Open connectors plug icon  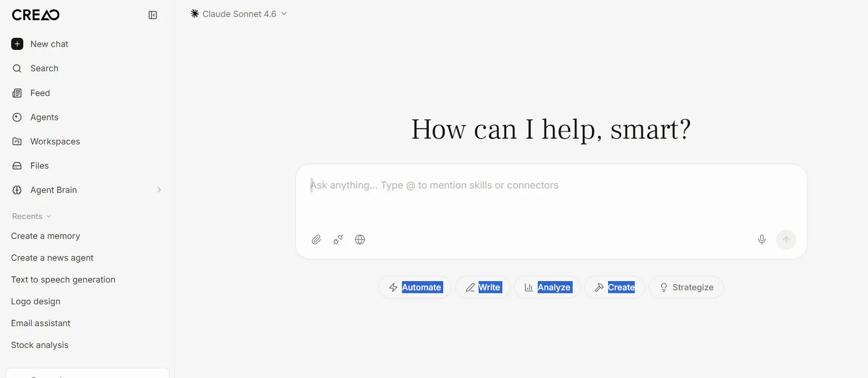point(338,239)
